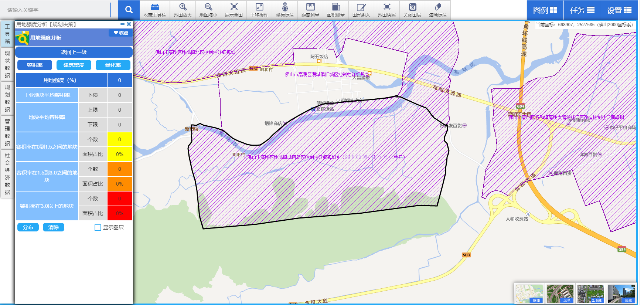Viewport: 644px width, 305px height.
Task: Click the orange 个数 swatch cell
Action: click(120, 169)
